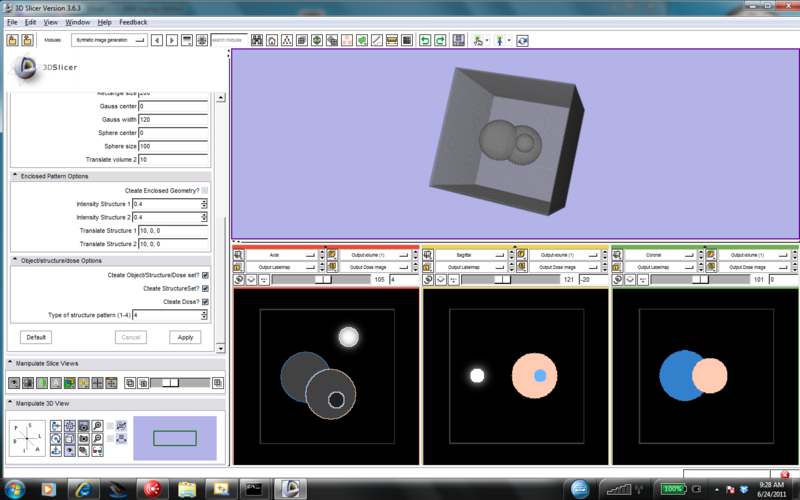800x500 pixels.
Task: Open the Edit menu
Action: coord(31,22)
